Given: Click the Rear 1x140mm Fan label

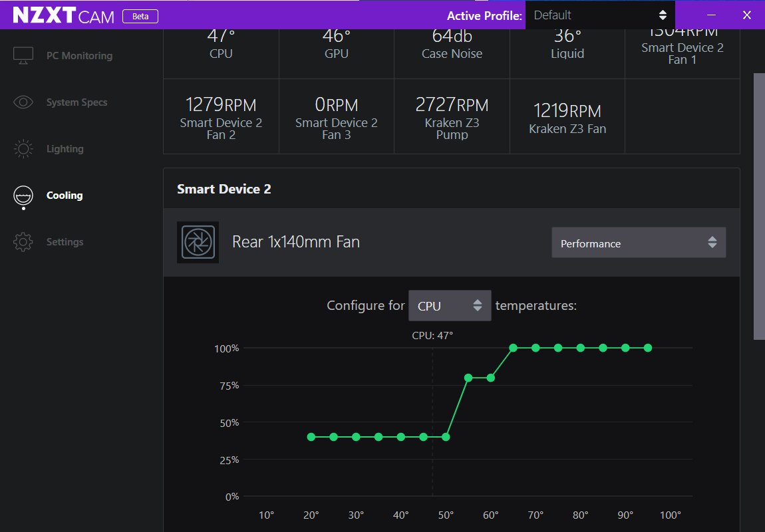Looking at the screenshot, I should point(296,242).
